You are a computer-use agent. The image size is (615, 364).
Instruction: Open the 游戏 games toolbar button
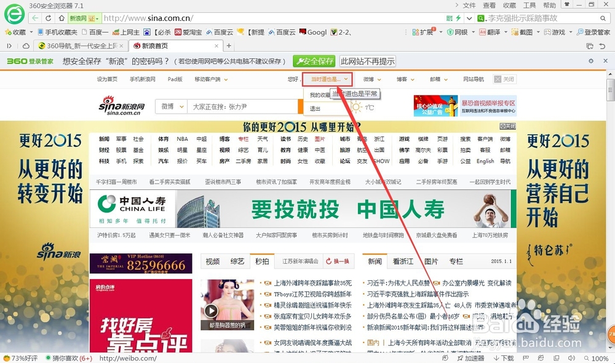pos(555,32)
